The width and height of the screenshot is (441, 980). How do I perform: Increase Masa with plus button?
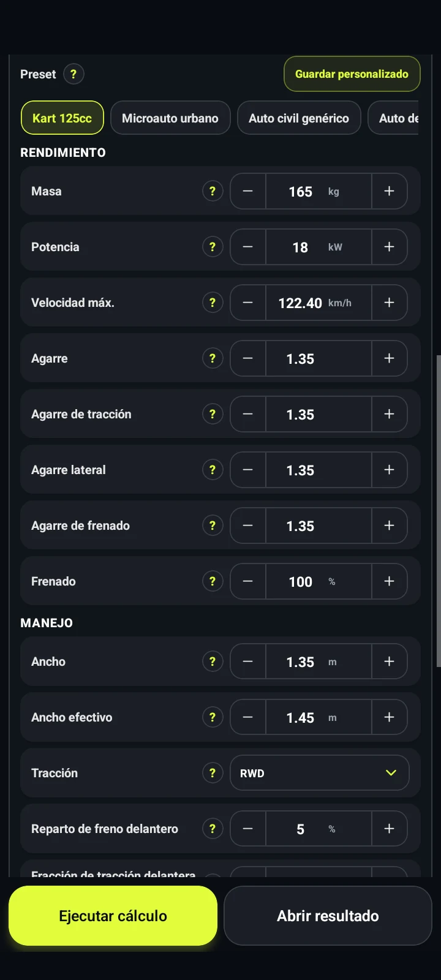point(389,191)
